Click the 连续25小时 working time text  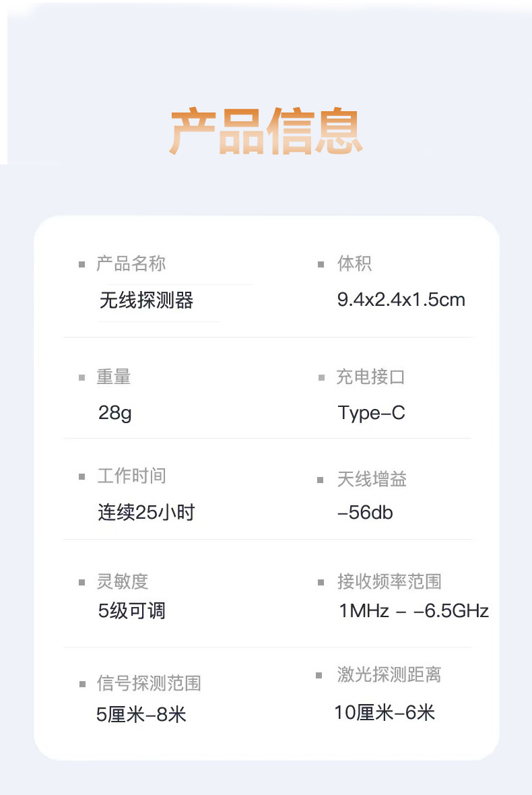coord(146,513)
